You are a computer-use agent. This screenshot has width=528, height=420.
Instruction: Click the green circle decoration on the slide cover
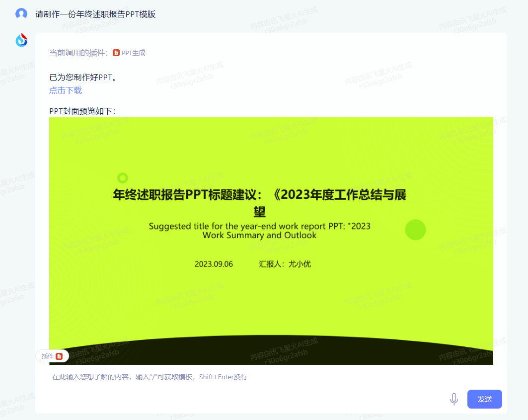tap(415, 230)
